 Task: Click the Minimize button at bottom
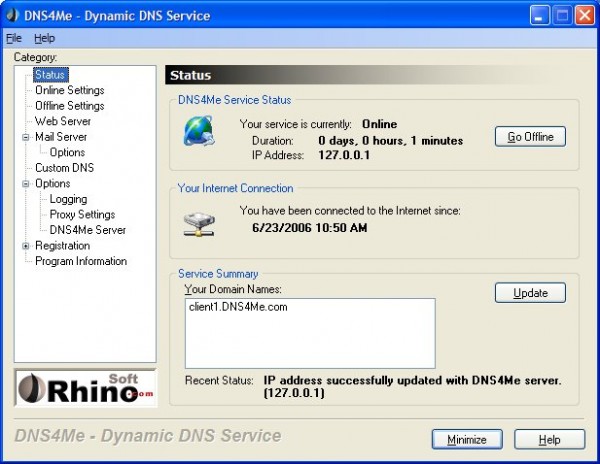click(467, 439)
